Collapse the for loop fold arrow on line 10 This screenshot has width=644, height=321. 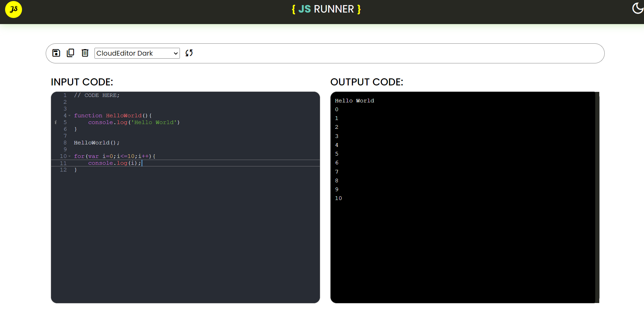[69, 156]
